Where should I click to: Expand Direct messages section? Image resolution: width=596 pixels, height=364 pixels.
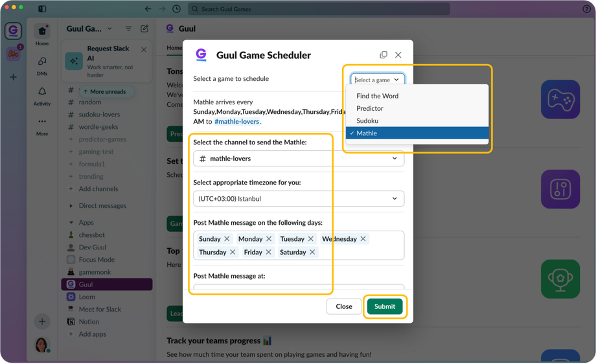tap(71, 205)
